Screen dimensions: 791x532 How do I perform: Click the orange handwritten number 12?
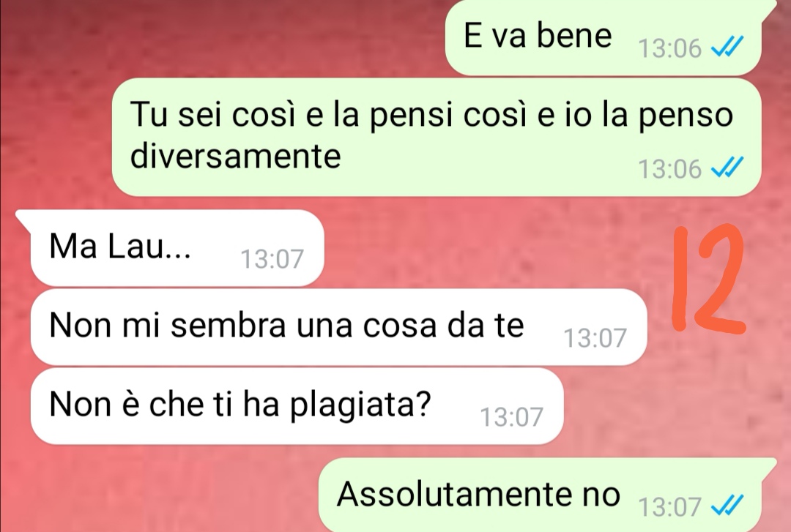point(708,278)
